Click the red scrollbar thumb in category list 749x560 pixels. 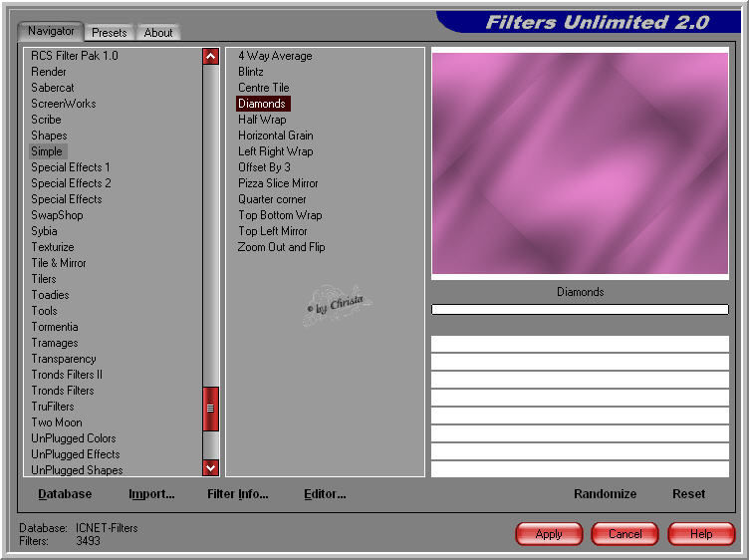coord(211,409)
